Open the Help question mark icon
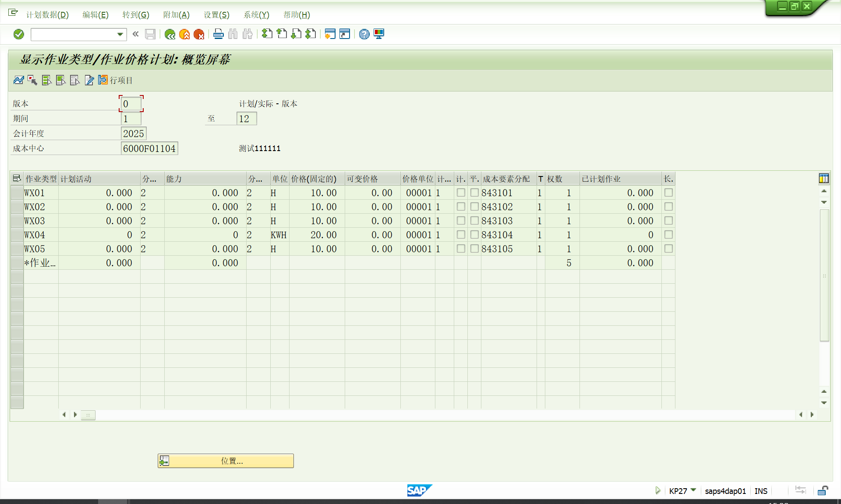This screenshot has width=841, height=504. click(364, 34)
